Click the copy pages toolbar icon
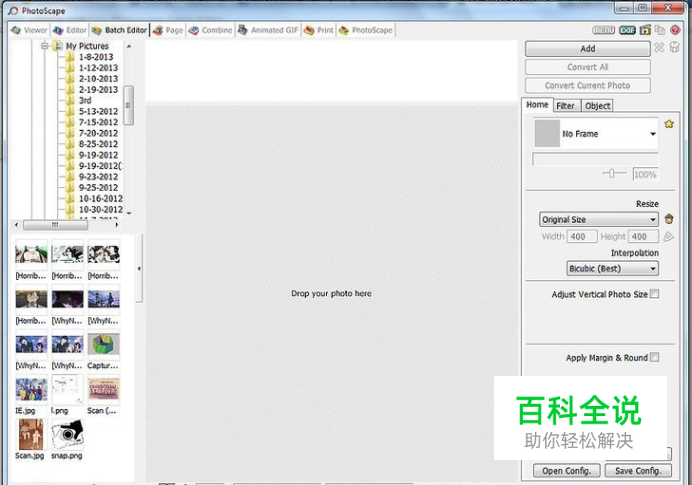 pyautogui.click(x=660, y=30)
